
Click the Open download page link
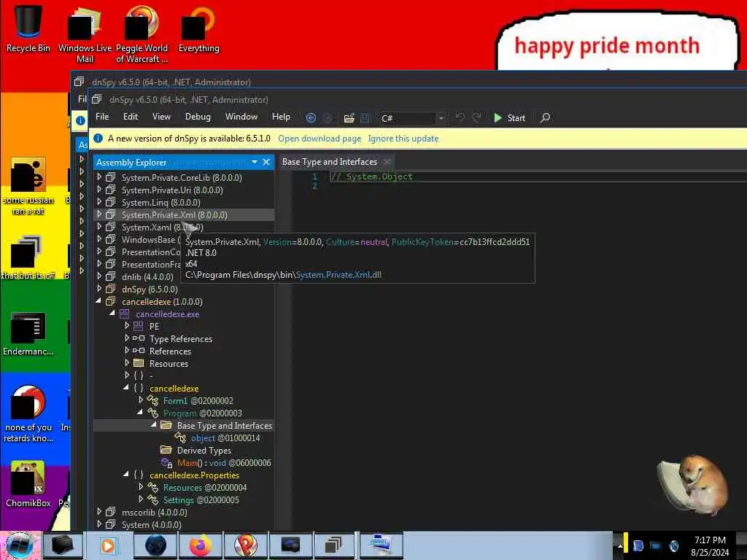(x=320, y=139)
